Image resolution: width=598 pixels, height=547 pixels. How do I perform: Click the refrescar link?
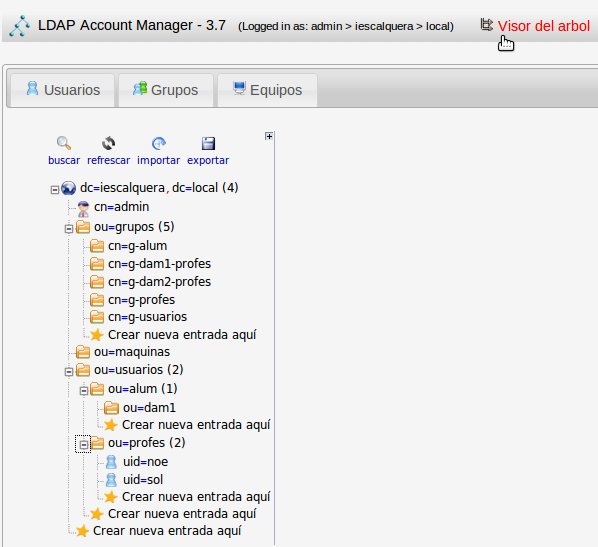click(108, 160)
